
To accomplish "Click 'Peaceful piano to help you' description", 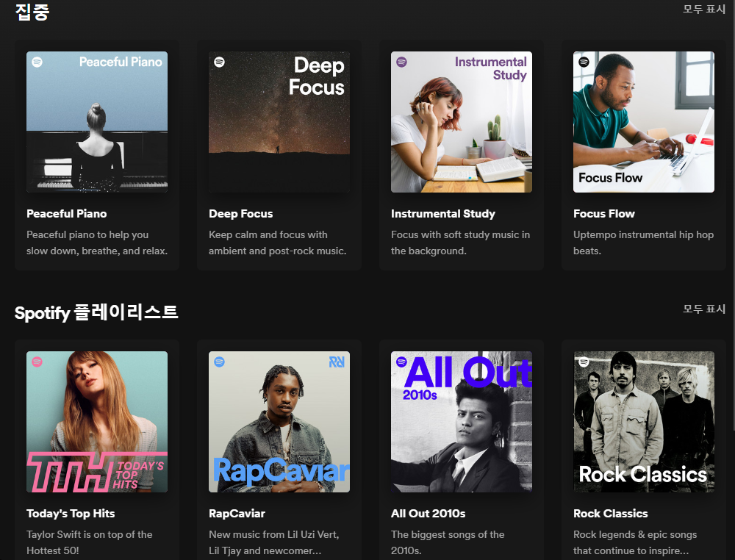I will 97,243.
